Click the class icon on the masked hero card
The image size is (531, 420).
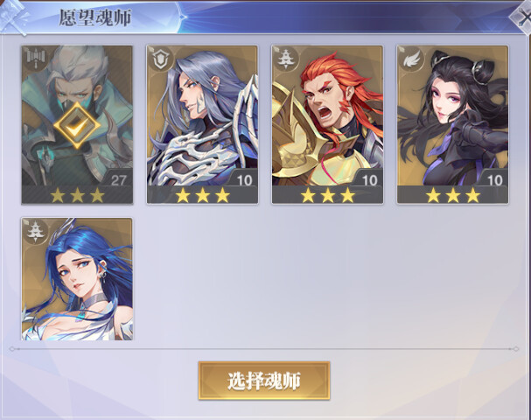(36, 60)
